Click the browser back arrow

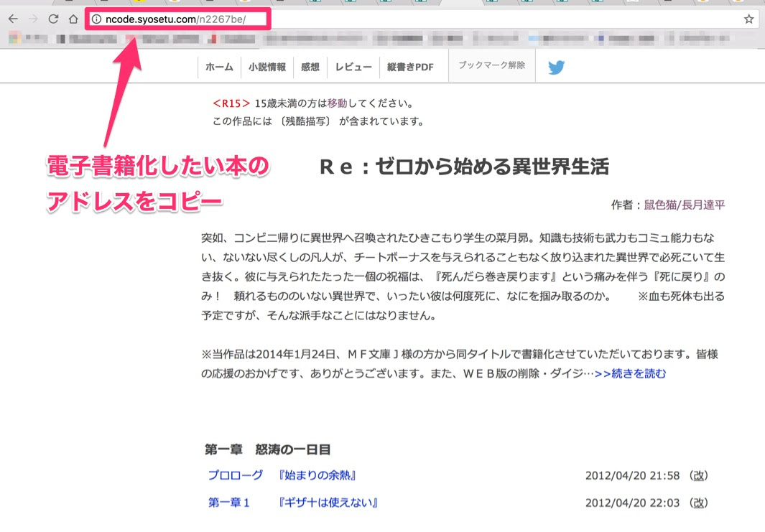13,19
